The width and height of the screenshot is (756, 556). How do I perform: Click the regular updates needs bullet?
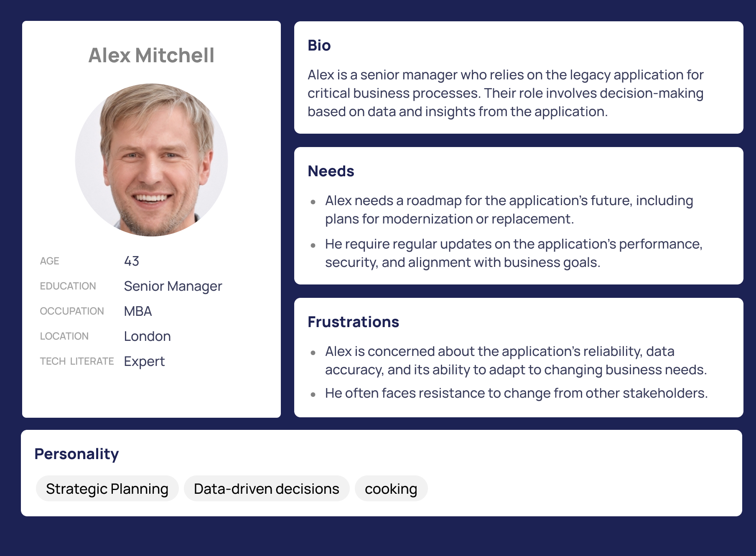514,253
